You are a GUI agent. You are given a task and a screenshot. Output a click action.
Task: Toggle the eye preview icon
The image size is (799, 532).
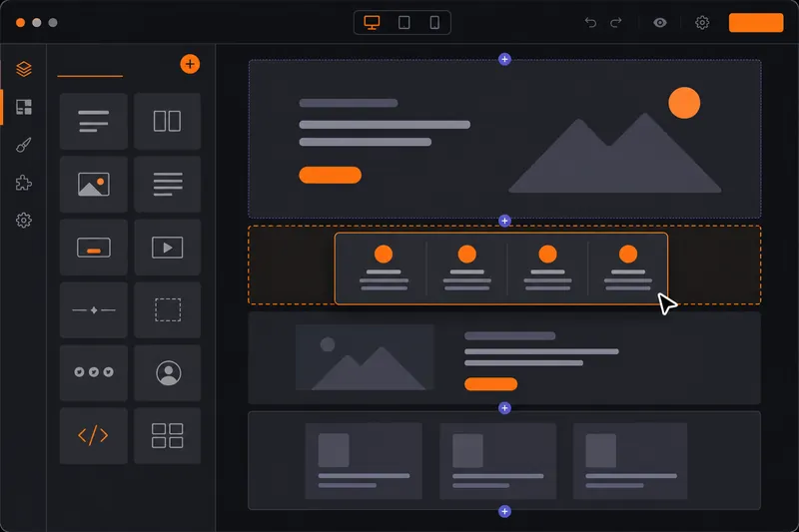(x=660, y=22)
